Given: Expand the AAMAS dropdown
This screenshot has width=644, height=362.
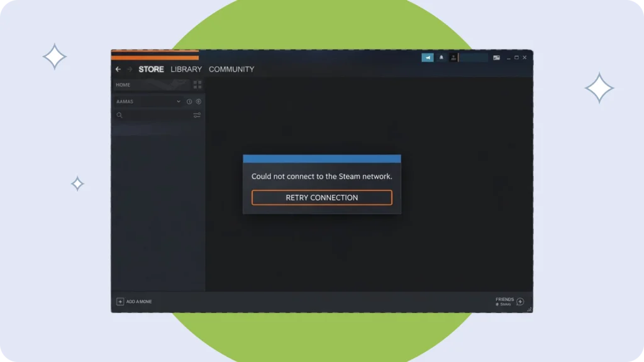Looking at the screenshot, I should (x=179, y=102).
